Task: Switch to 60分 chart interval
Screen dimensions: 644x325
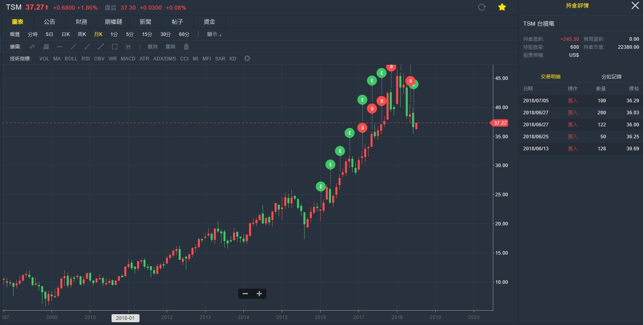Action: coord(184,34)
